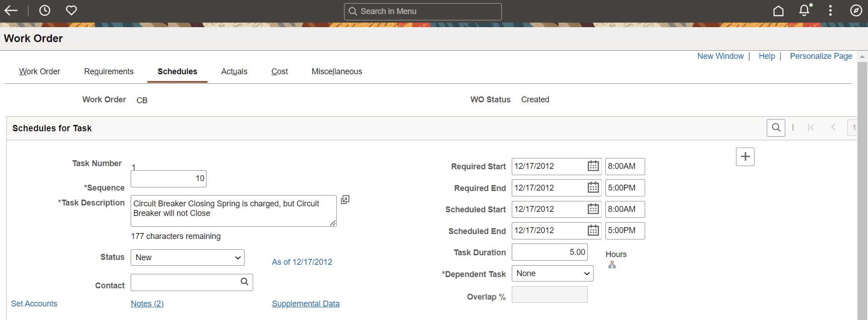Image resolution: width=868 pixels, height=320 pixels.
Task: Open the Cost tab
Action: coord(279,72)
